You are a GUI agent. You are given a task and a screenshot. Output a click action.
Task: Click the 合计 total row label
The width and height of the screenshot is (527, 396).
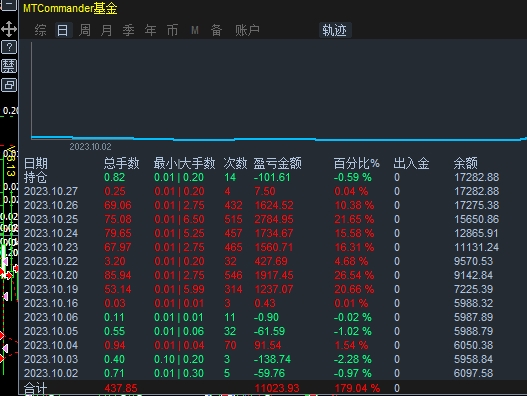[35, 388]
